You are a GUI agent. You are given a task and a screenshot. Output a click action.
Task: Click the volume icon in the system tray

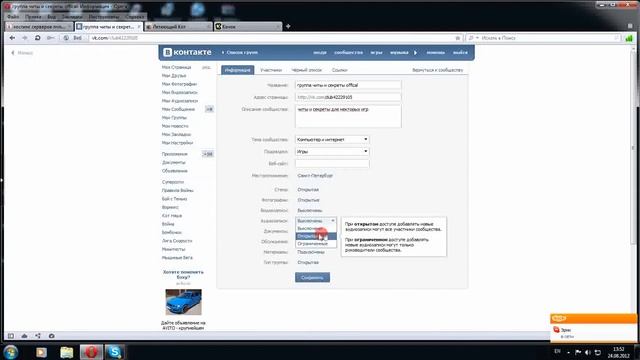pos(588,352)
